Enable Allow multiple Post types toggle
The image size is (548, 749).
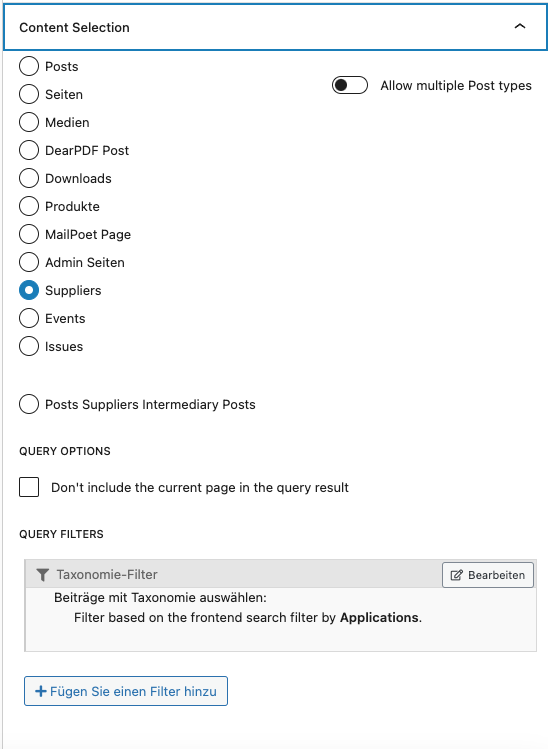350,86
